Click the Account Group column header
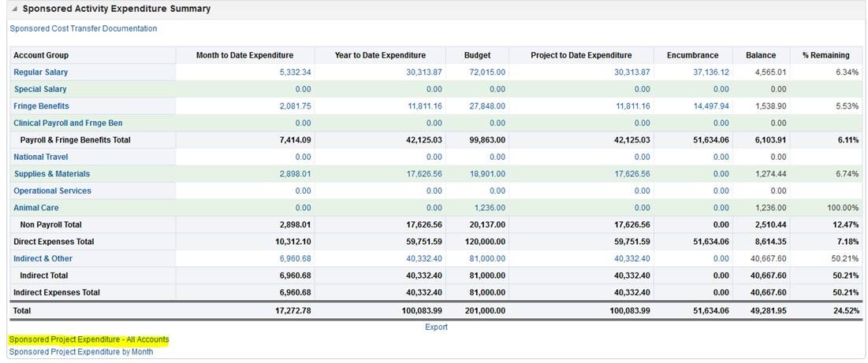The height and width of the screenshot is (363, 868). pos(41,55)
